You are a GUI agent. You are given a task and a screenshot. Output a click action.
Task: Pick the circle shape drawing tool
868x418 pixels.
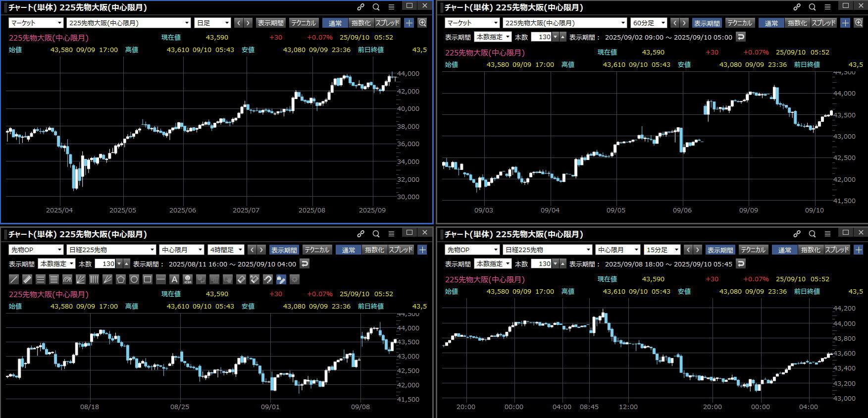[134, 279]
